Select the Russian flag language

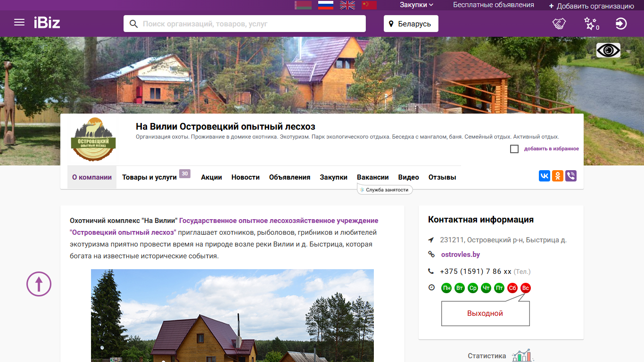326,5
